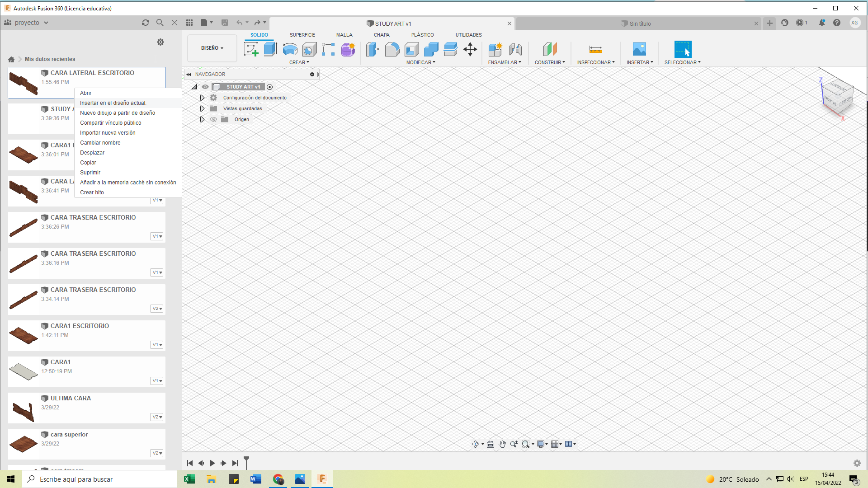
Task: Toggle visibility eye of STUDY ART v1
Action: (x=205, y=87)
